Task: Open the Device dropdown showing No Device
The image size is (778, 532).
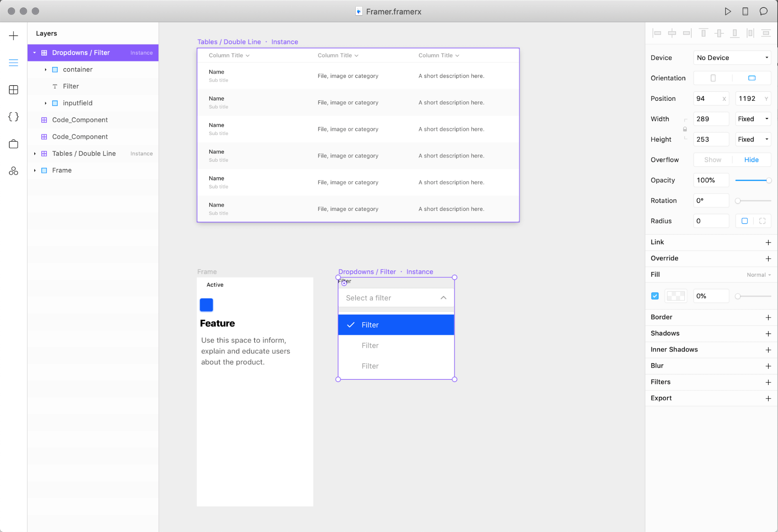Action: coord(732,58)
